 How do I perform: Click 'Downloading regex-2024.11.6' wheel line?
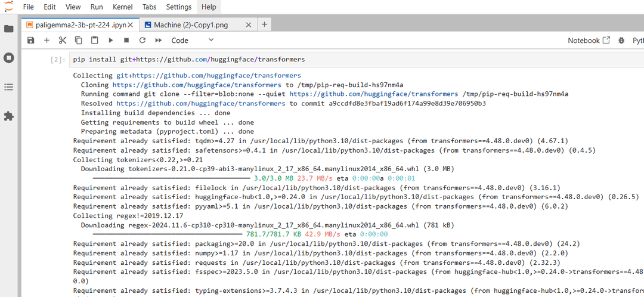coord(268,225)
